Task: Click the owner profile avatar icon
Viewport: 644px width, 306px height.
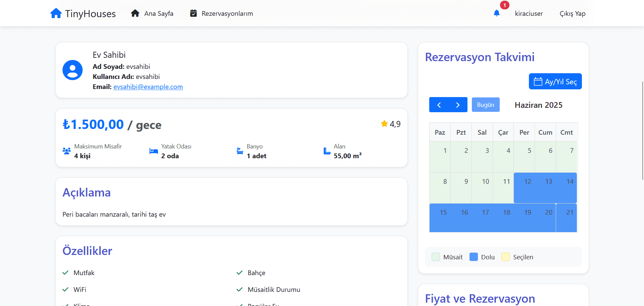Action: tap(72, 70)
